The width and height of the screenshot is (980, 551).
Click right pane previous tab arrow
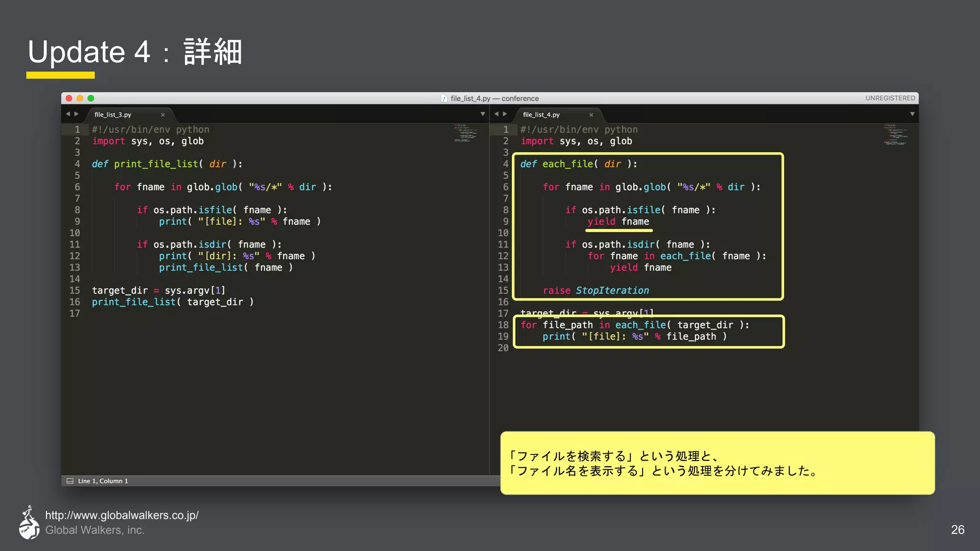(x=497, y=114)
